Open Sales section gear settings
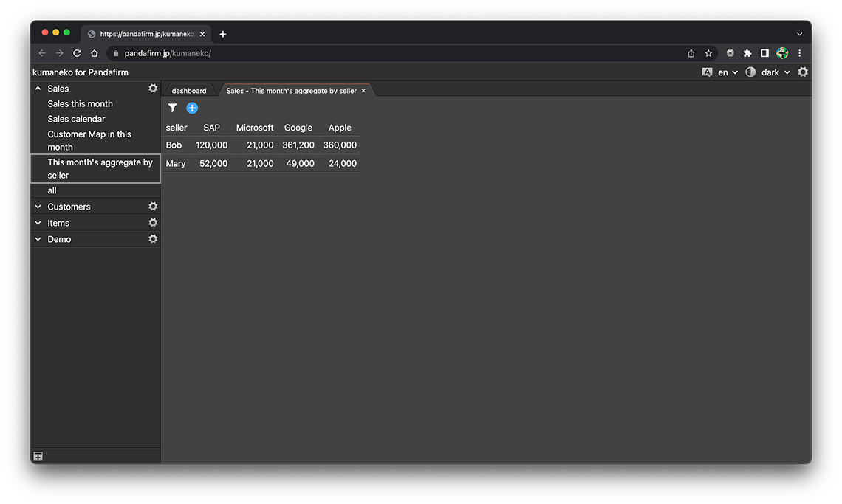 point(153,89)
